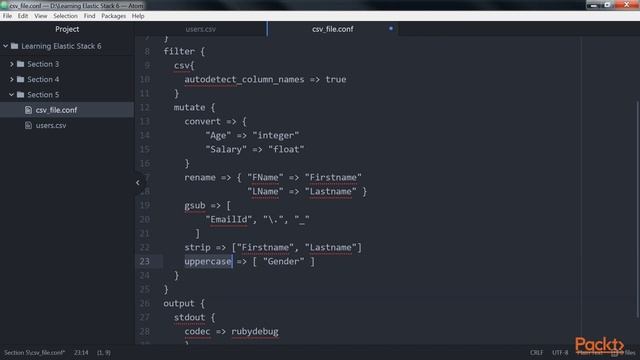Click the users.csv file icon in tree
This screenshot has width=640, height=360.
pos(28,125)
